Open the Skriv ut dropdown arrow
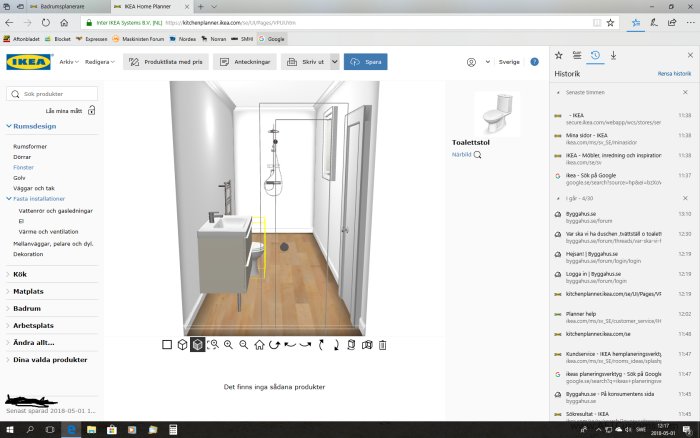This screenshot has height=438, width=700. point(334,62)
